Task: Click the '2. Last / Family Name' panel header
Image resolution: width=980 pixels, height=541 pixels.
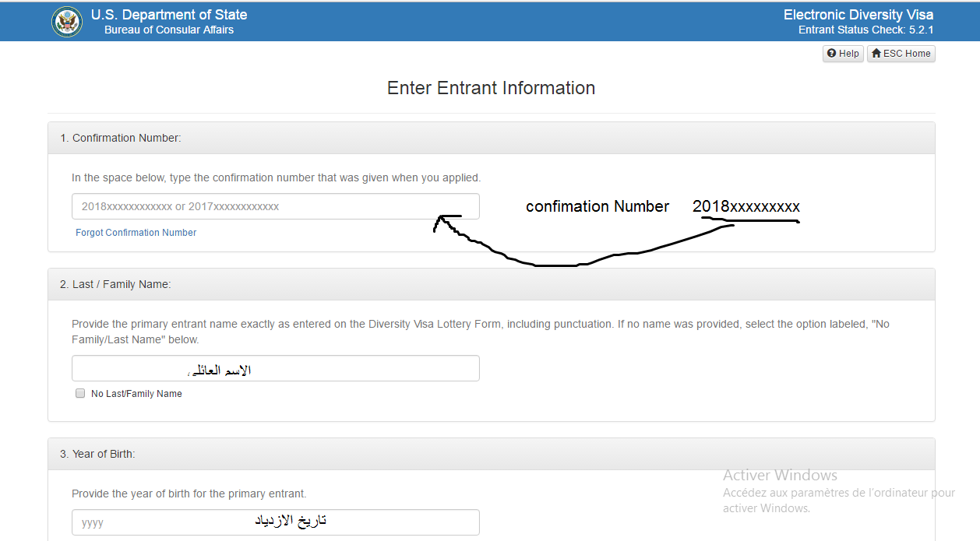Action: (492, 284)
